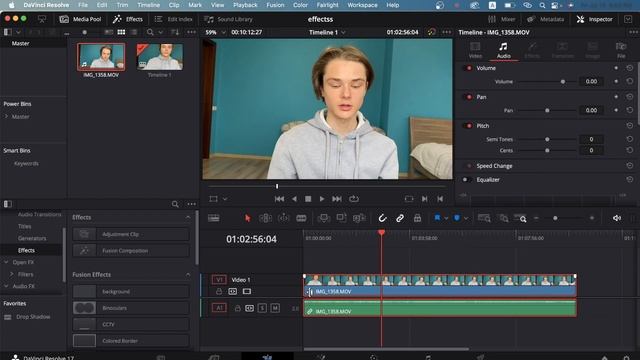Screen dimensions: 640x360
Task: Collapse the Effects section chevron
Action: (188, 217)
